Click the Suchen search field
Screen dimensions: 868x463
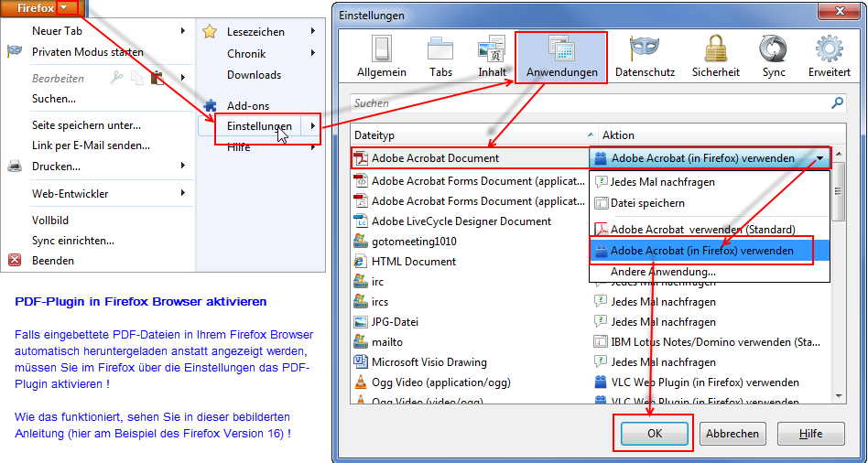[598, 102]
